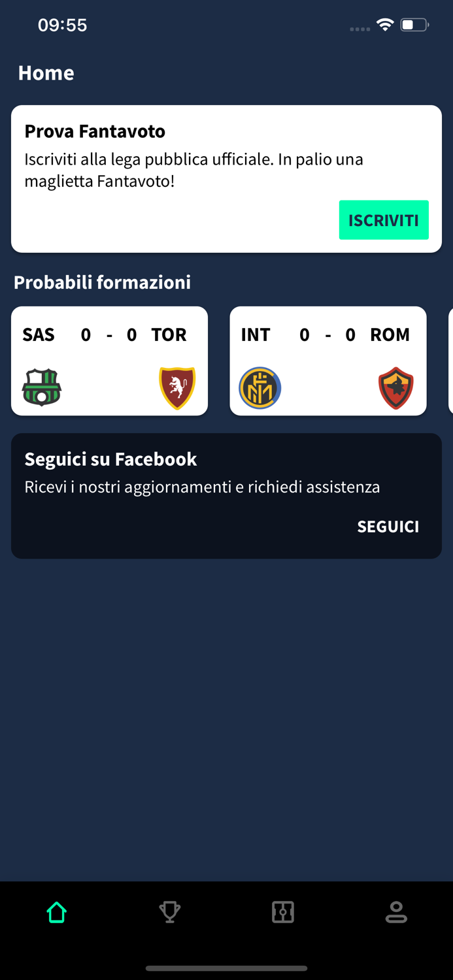The width and height of the screenshot is (453, 980).
Task: Open the INT vs ROM match card
Action: (327, 361)
